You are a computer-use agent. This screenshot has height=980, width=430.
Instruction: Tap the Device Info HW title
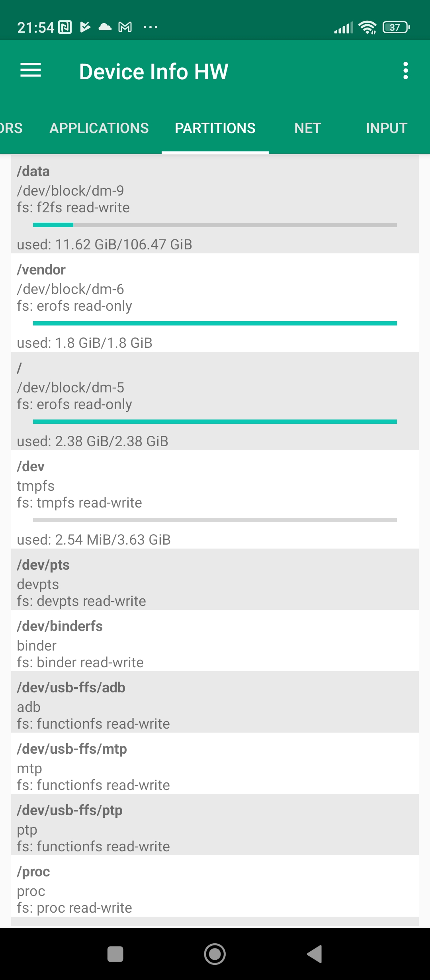point(154,72)
